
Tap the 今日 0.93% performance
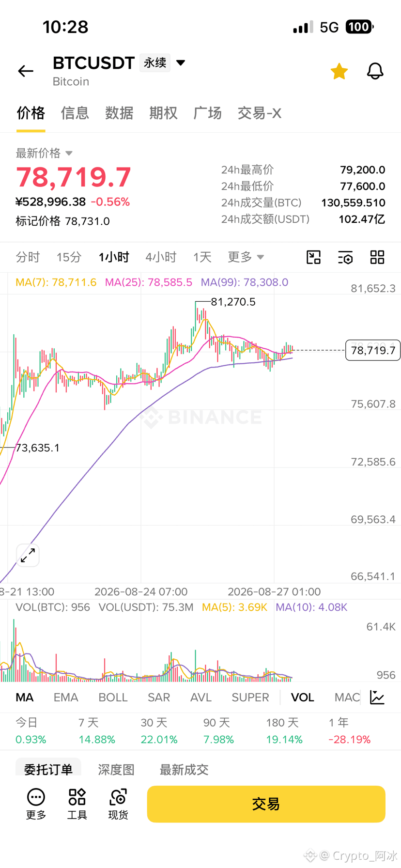(x=31, y=731)
